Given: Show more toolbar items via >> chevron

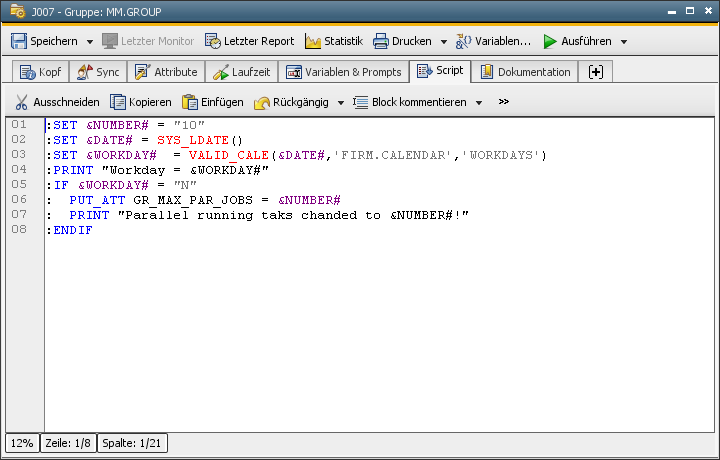Looking at the screenshot, I should pyautogui.click(x=504, y=101).
